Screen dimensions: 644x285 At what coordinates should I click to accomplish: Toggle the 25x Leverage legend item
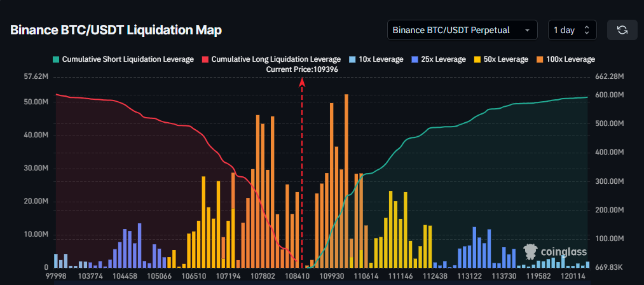pyautogui.click(x=438, y=59)
